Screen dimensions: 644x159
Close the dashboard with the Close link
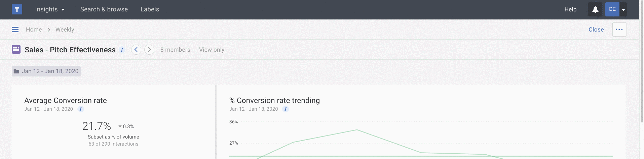596,30
